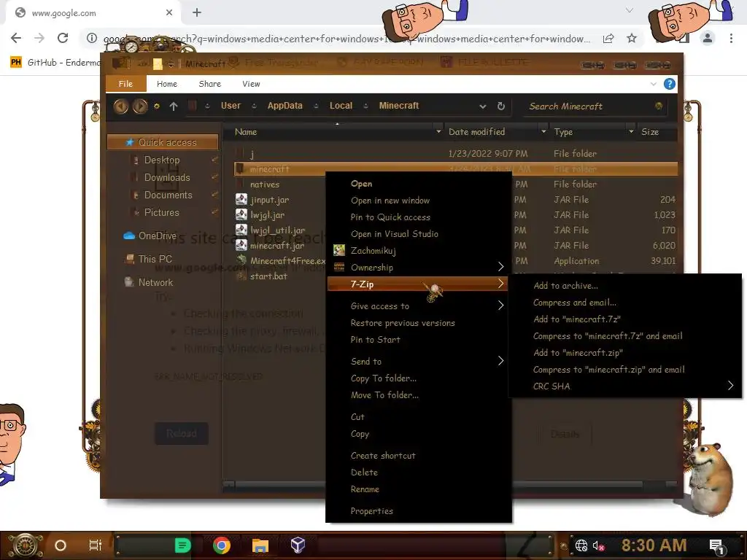Open address bar history dropdown
The image size is (747, 560).
click(483, 106)
